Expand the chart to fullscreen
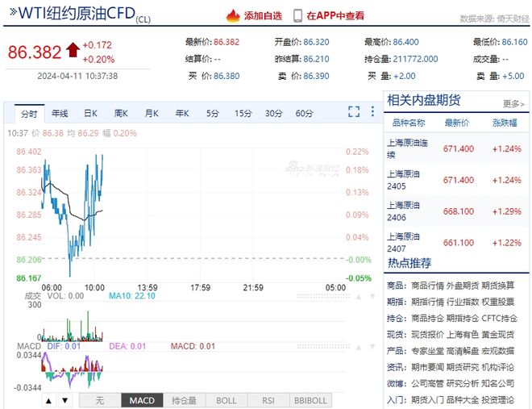Screen dimensions: 532x409 pos(354,111)
